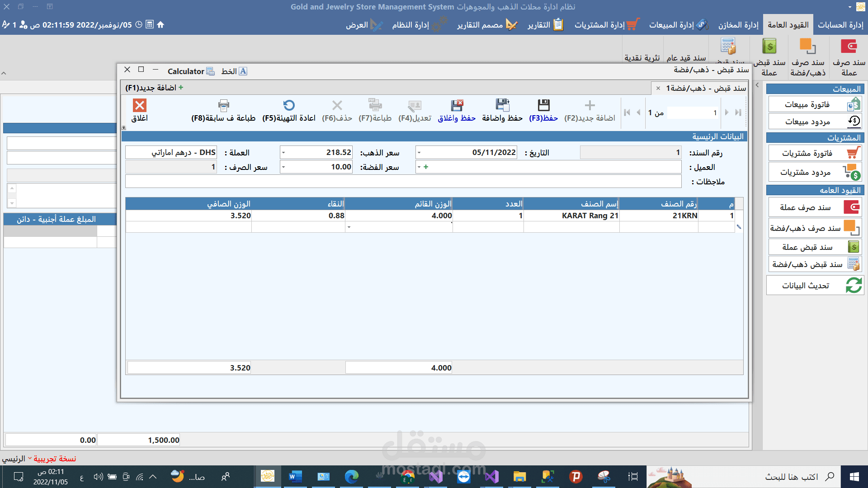Click the Add New (F1) button
868x488 pixels.
(154, 88)
